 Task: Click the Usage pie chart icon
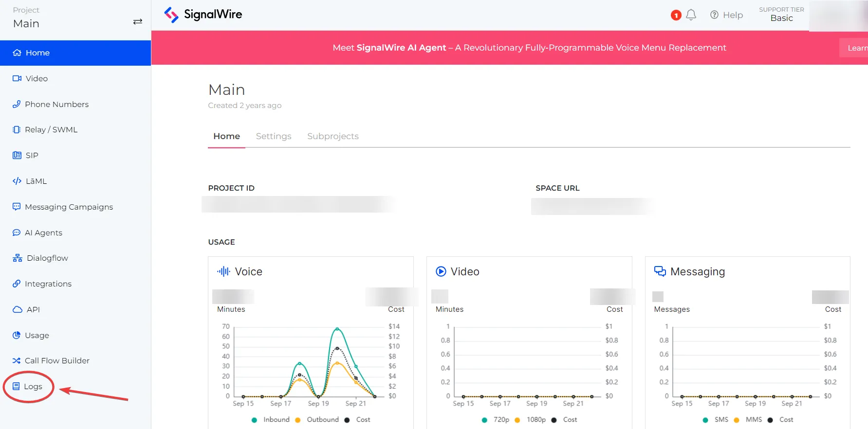coord(17,335)
